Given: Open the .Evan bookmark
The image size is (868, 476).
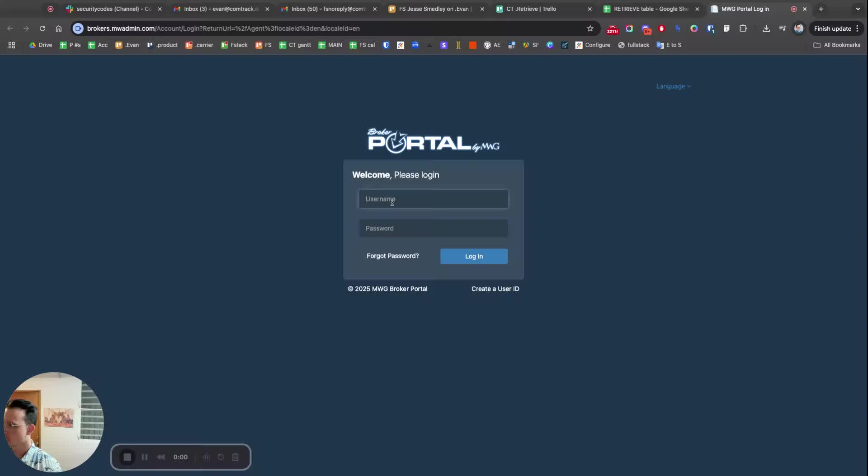Looking at the screenshot, I should point(127,45).
